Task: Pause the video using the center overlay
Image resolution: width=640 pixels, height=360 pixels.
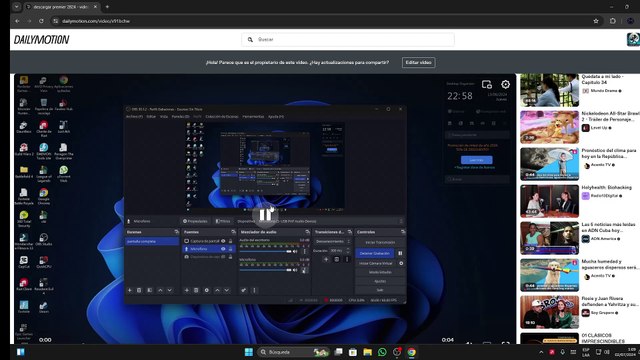Action: click(265, 215)
